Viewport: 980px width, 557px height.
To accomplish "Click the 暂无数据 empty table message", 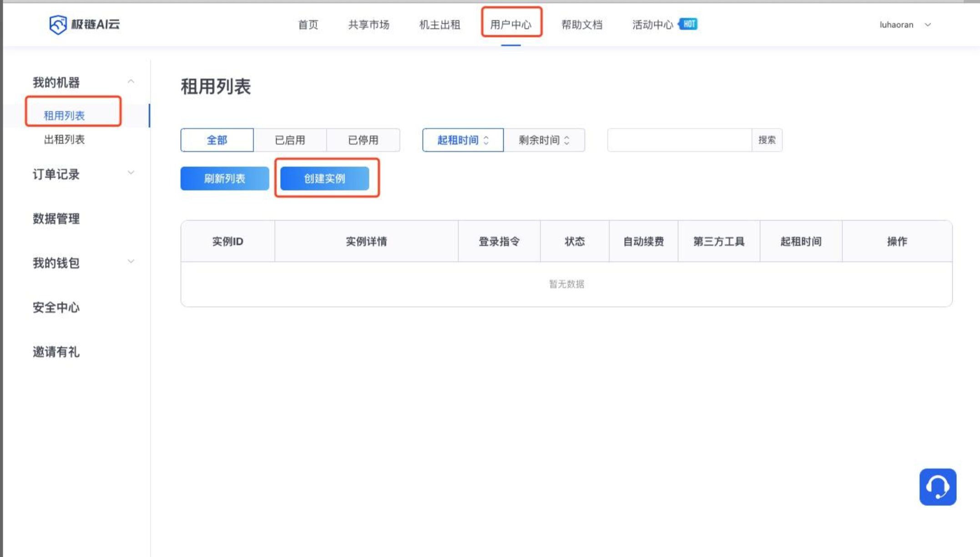I will tap(566, 284).
